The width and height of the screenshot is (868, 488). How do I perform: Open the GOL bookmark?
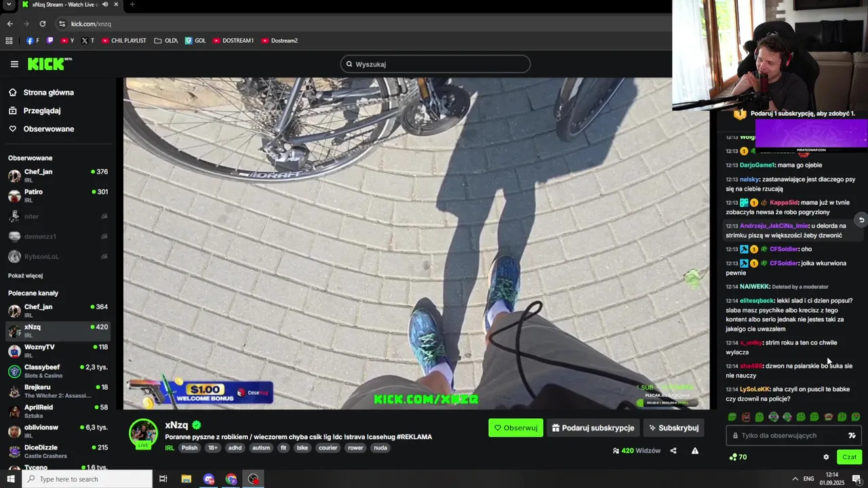pyautogui.click(x=195, y=41)
